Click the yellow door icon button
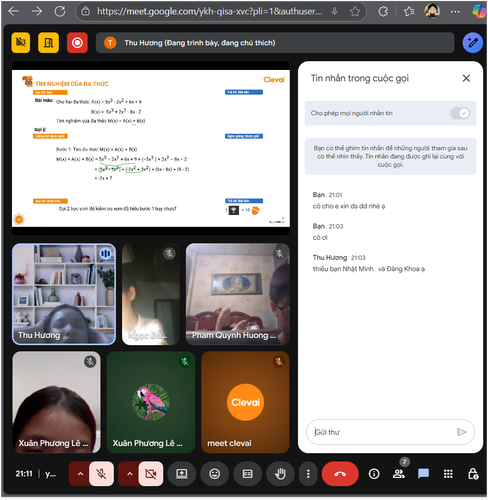 click(x=48, y=43)
